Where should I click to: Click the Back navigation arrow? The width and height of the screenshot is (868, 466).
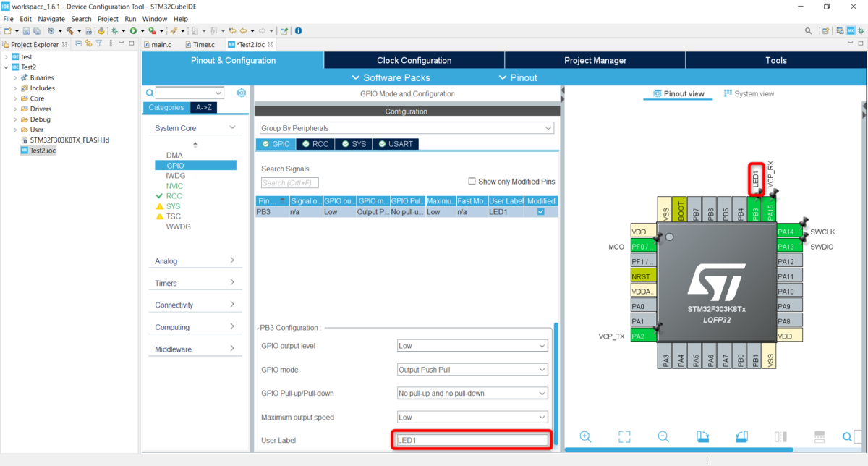tap(243, 31)
